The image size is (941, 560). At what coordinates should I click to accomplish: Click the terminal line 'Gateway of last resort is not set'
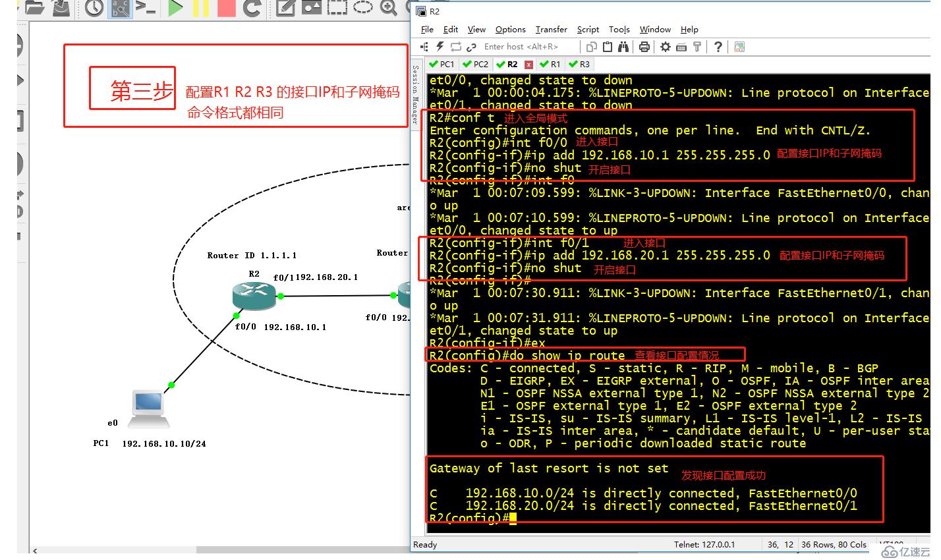click(x=549, y=468)
